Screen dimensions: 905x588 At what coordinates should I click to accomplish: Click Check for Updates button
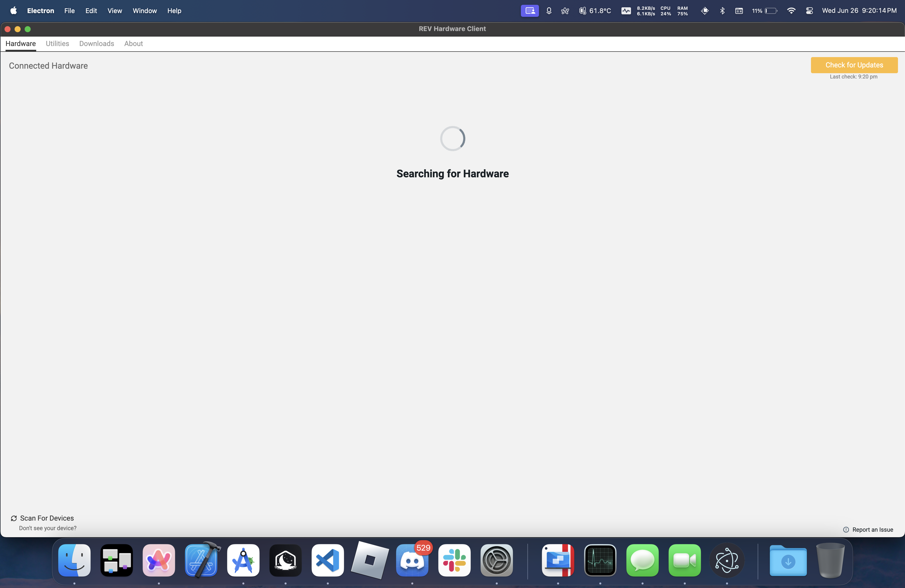click(853, 65)
